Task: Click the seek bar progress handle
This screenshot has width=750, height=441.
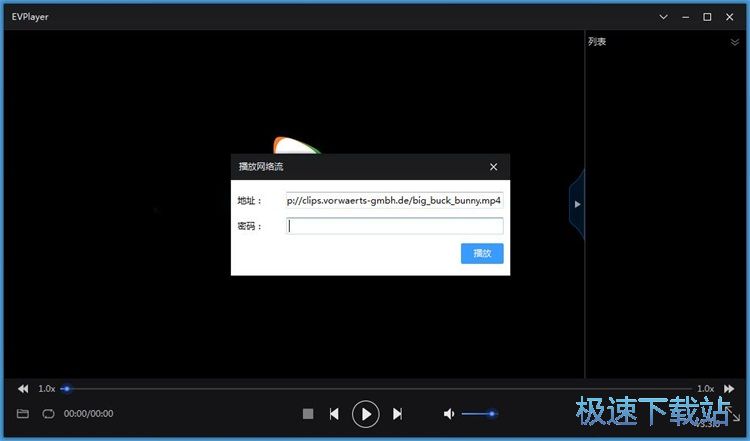Action: click(67, 389)
